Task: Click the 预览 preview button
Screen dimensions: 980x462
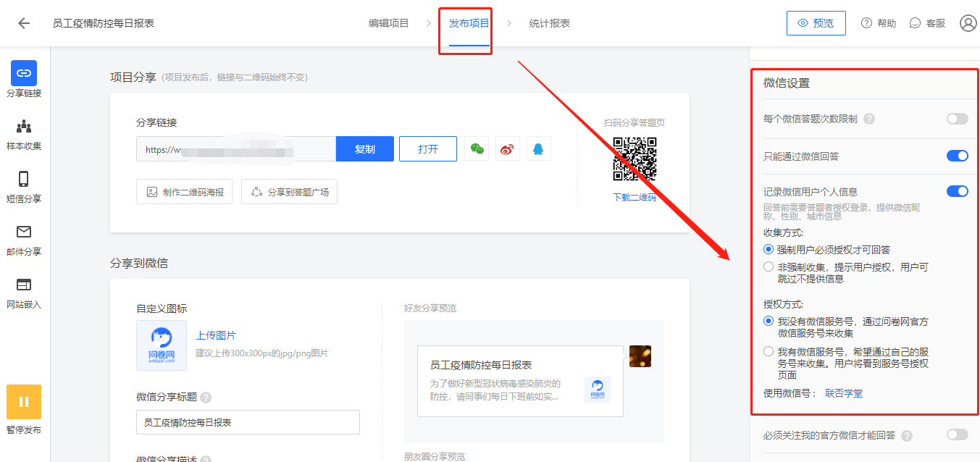Action: click(816, 23)
